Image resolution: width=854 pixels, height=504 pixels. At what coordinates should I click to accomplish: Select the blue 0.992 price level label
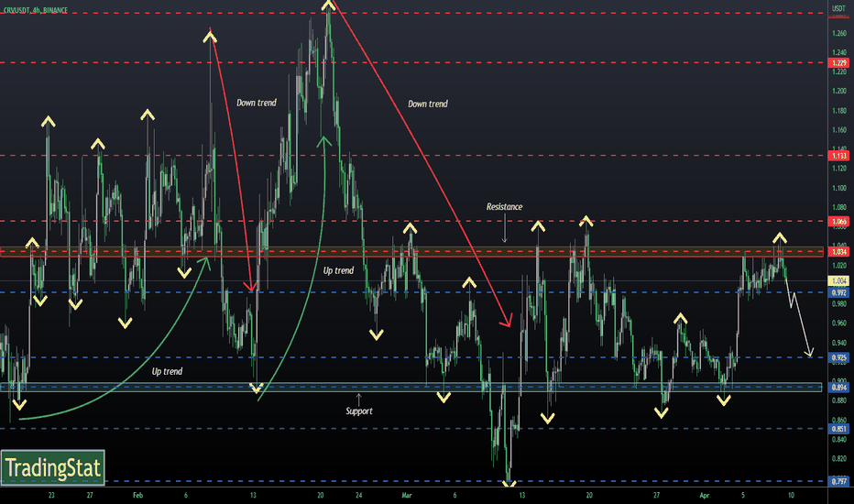tap(838, 292)
